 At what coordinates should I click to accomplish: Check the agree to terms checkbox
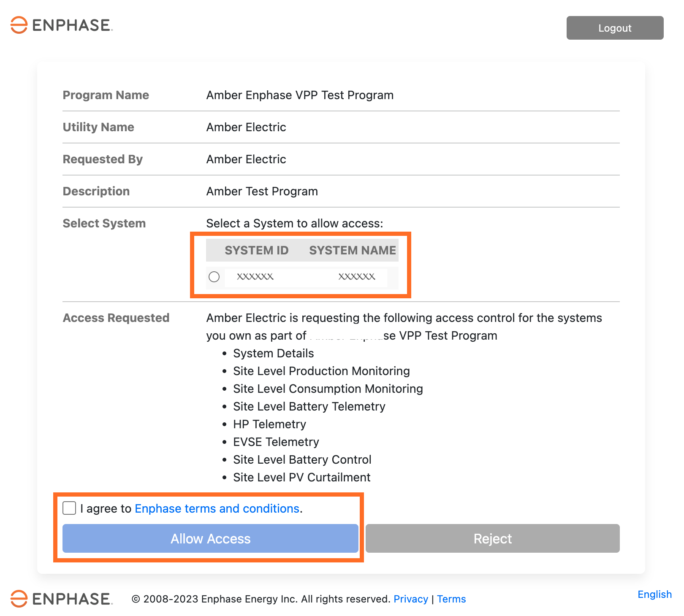69,508
